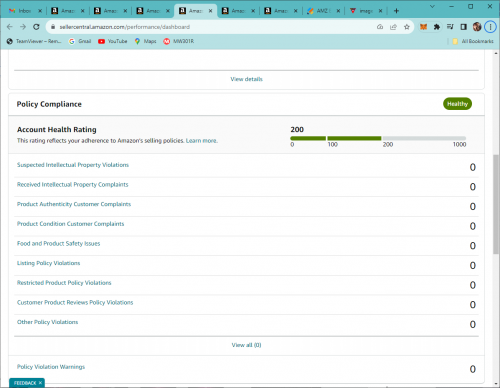Image resolution: width=500 pixels, height=388 pixels.
Task: View site information lock icon
Action: click(53, 27)
